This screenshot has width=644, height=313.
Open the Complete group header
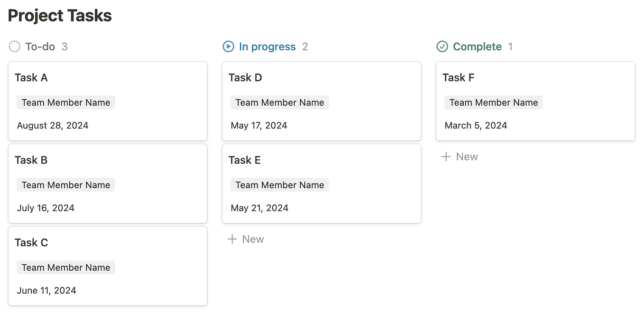point(477,46)
